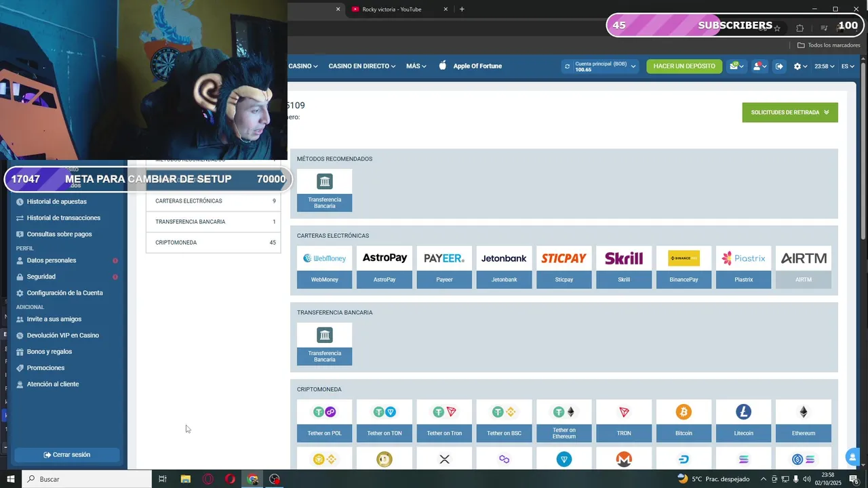Viewport: 868px width, 488px height.
Task: Open Windows Task View button
Action: [x=163, y=479]
